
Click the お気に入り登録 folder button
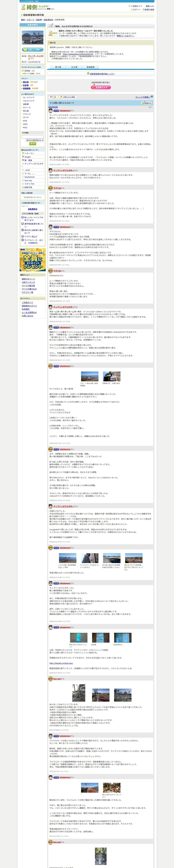point(32,49)
